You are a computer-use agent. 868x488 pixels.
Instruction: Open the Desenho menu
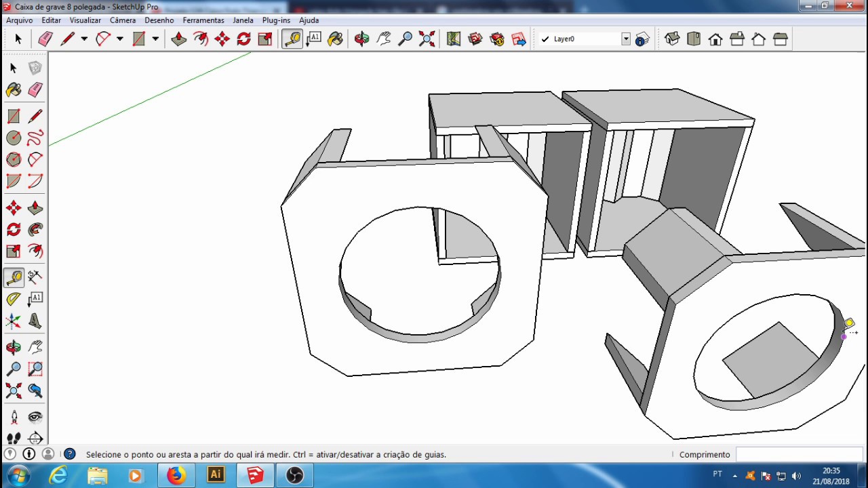click(x=159, y=20)
